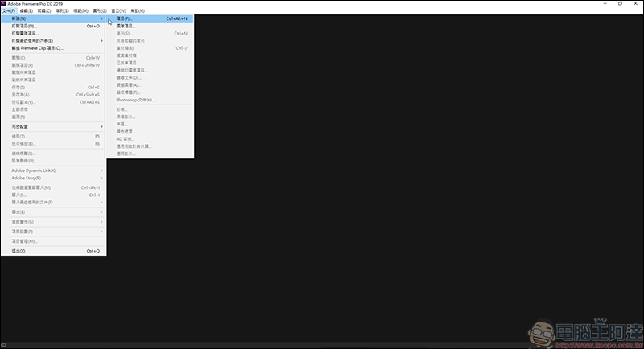Expand 獲取屬性(G) Get Properties submenu arrow
Screen dimensions: 644x349
coord(101,222)
